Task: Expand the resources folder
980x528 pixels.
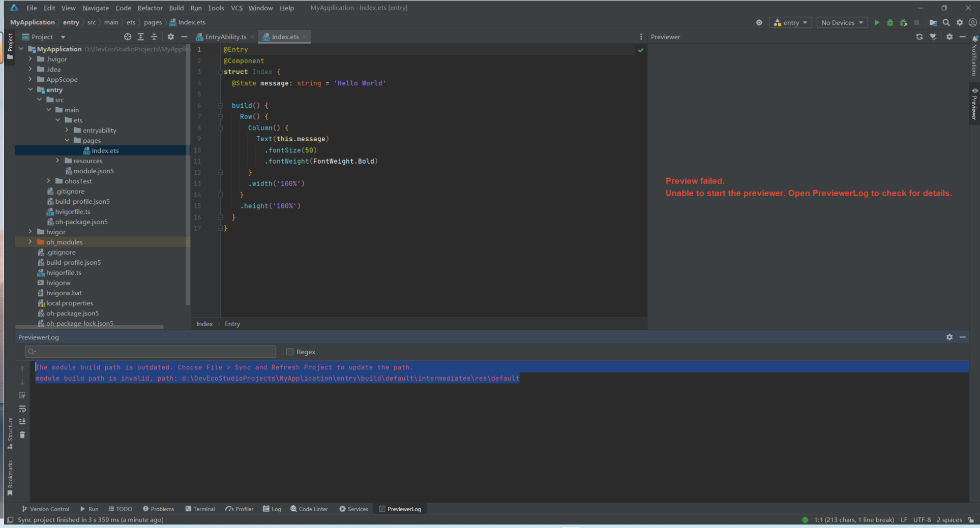Action: [57, 161]
